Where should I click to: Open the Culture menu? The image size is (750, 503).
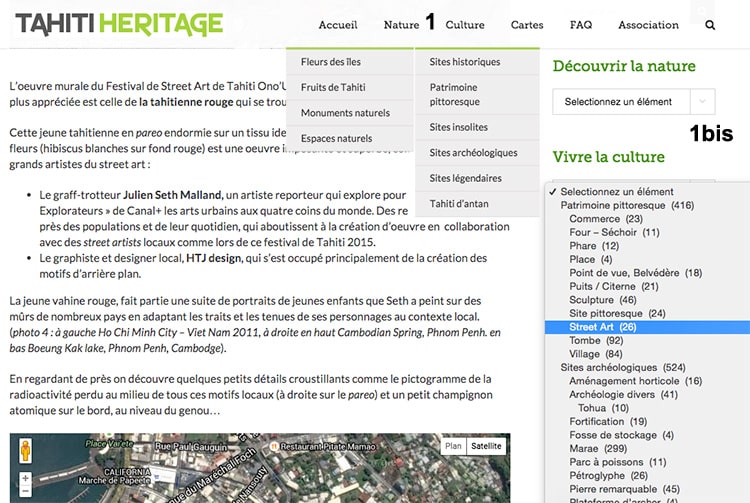465,25
